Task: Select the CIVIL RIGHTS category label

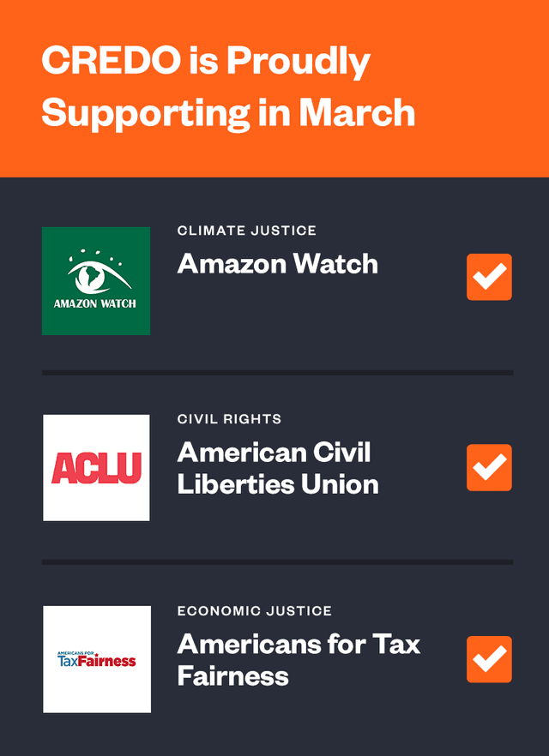Action: (229, 419)
